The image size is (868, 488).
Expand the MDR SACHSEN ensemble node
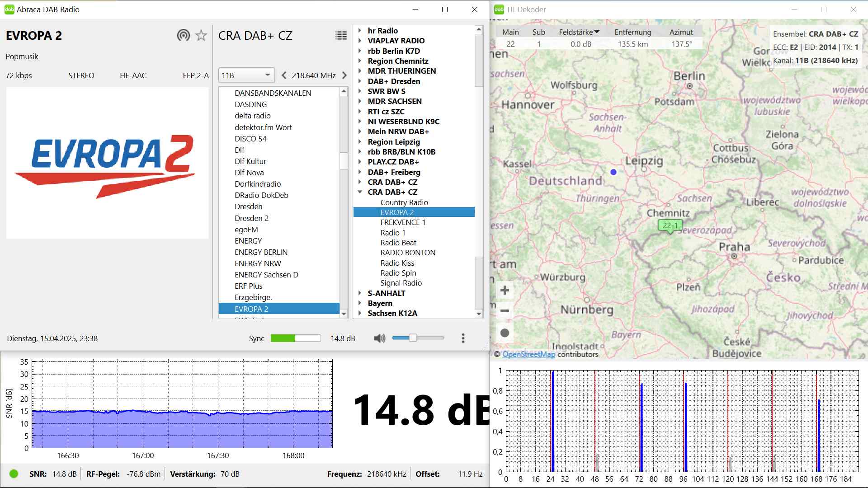coord(360,101)
